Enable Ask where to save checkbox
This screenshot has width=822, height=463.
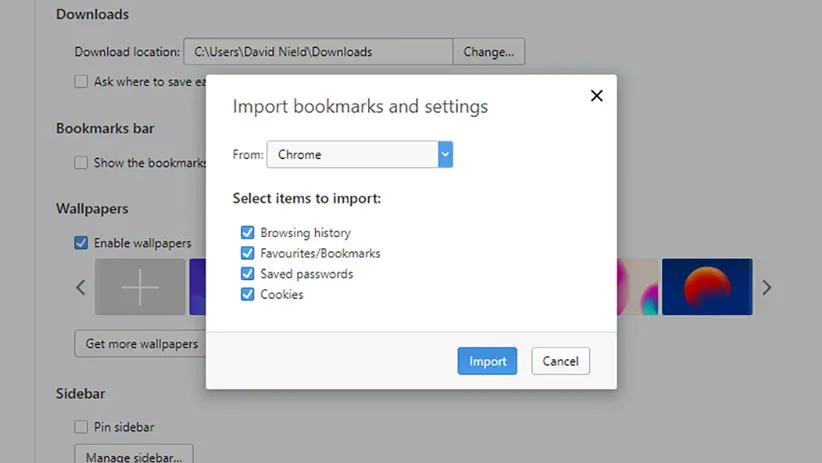point(81,82)
